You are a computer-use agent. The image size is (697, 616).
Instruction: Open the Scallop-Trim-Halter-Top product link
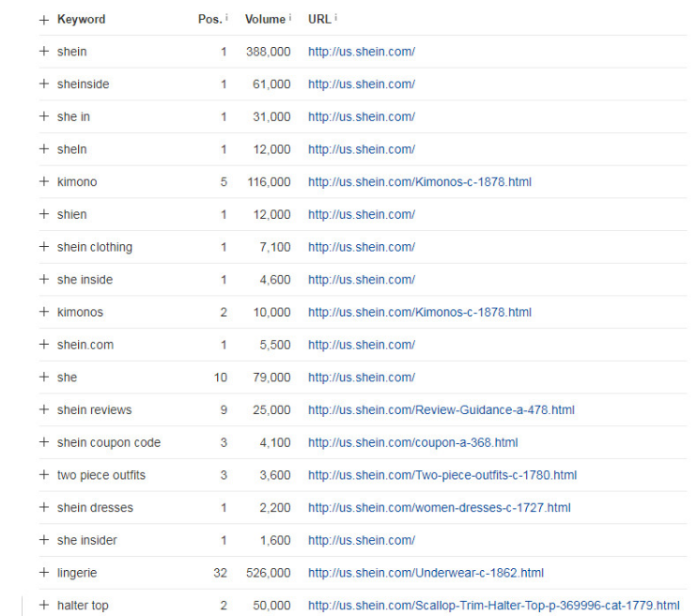[x=494, y=606]
